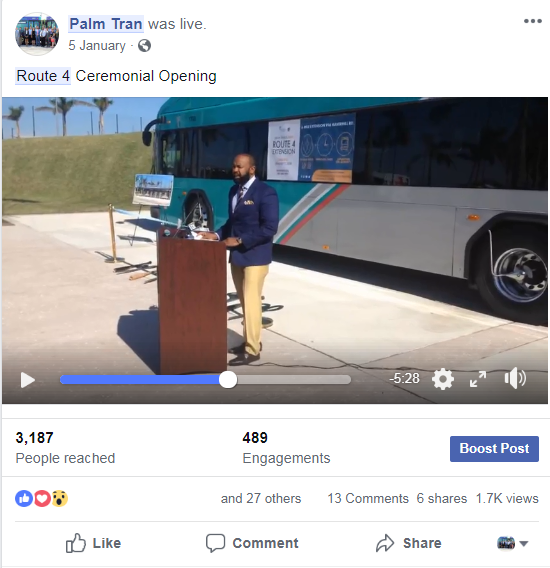Expand video to fullscreen

[x=478, y=379]
